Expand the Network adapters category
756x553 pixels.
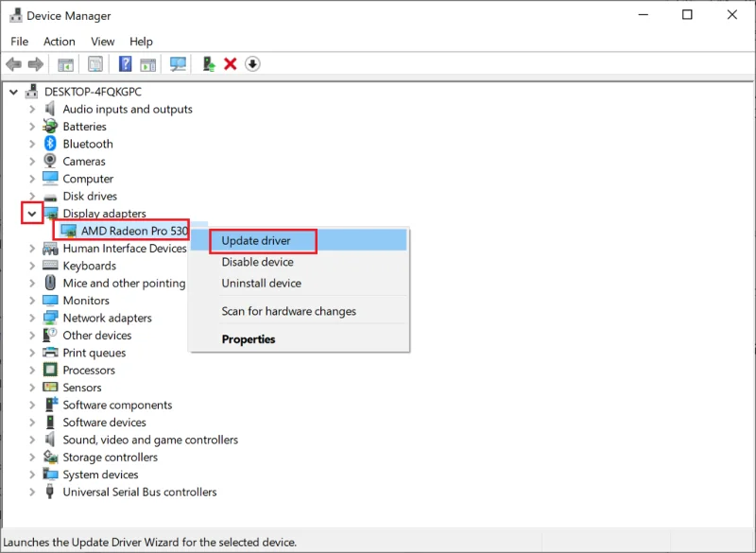(x=32, y=318)
